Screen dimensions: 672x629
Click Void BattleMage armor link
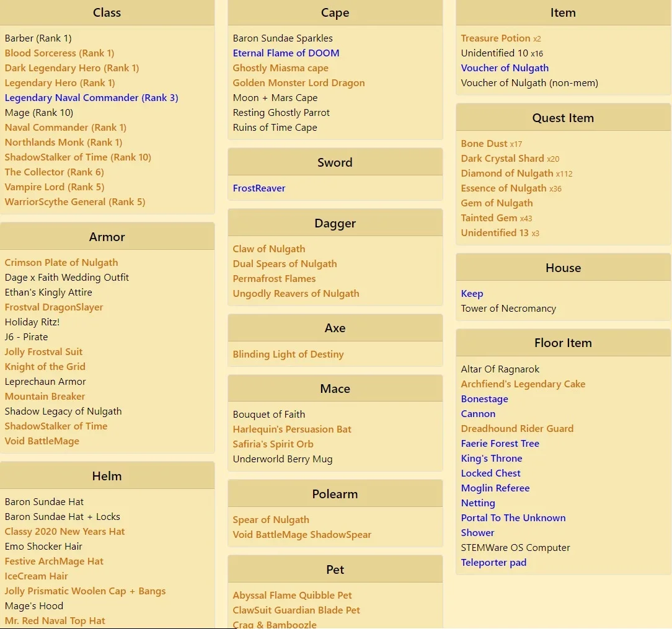(x=42, y=441)
